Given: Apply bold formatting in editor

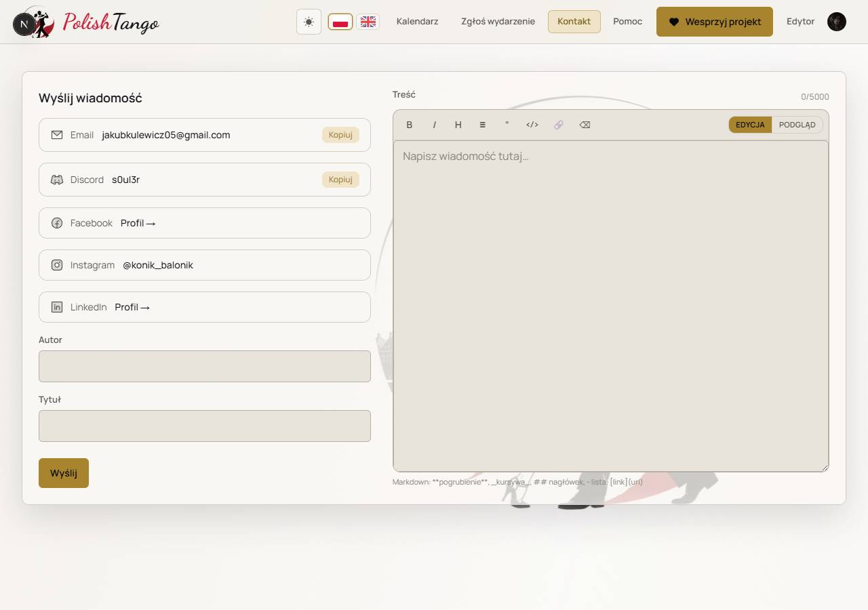Looking at the screenshot, I should click(x=409, y=125).
